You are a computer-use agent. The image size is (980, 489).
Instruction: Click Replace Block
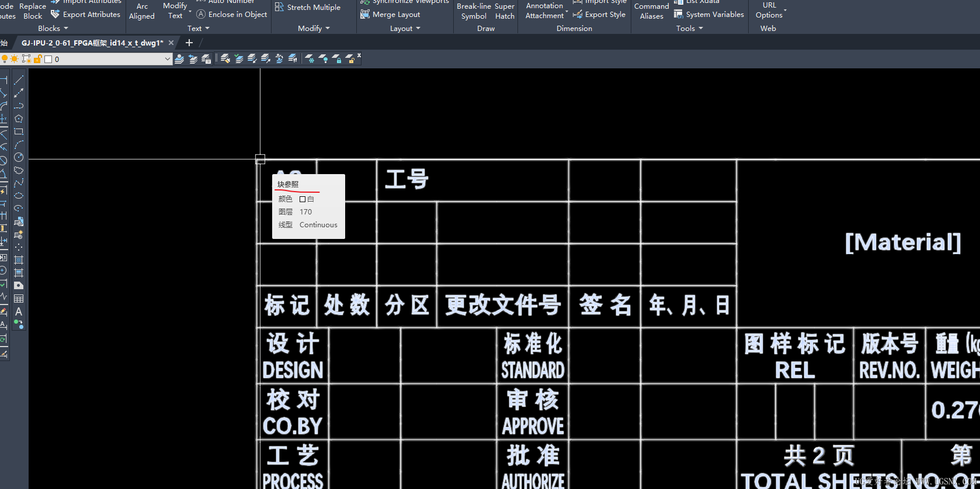tap(33, 11)
